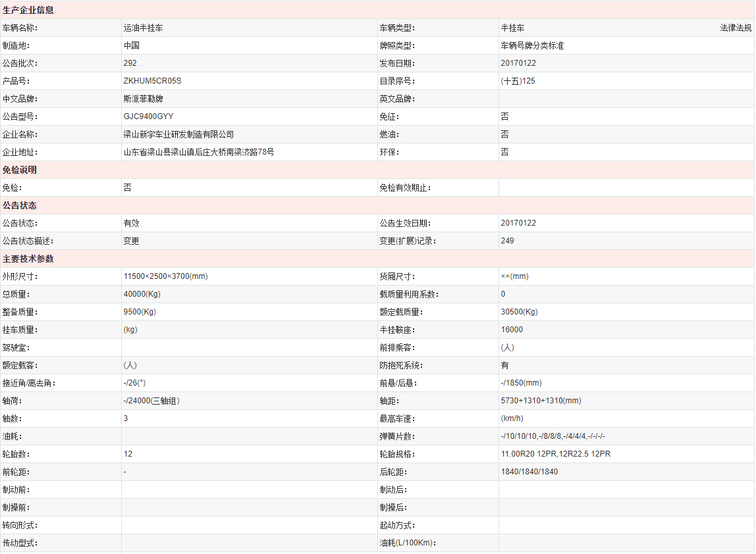Click the rear track 1840/1840/1840 value
The image size is (756, 554).
click(529, 472)
